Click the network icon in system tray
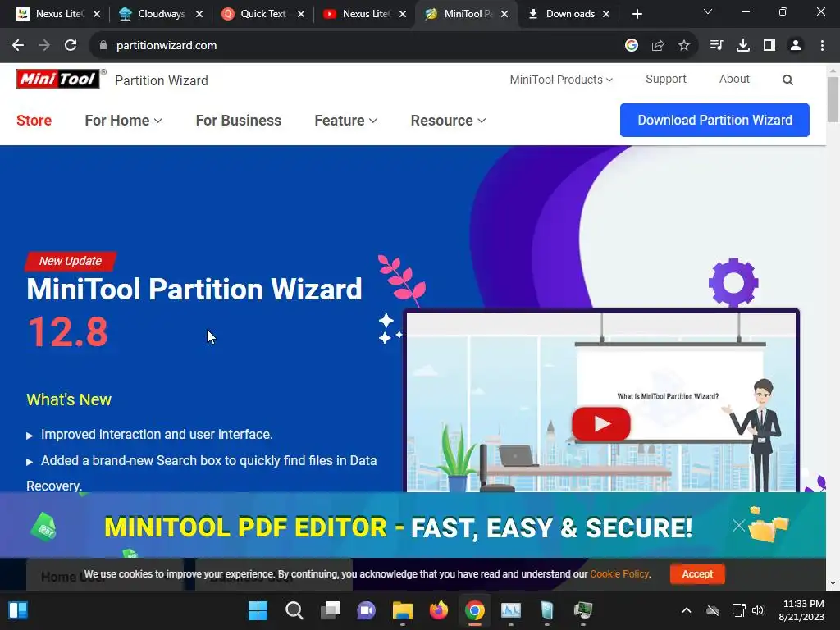 coord(739,610)
